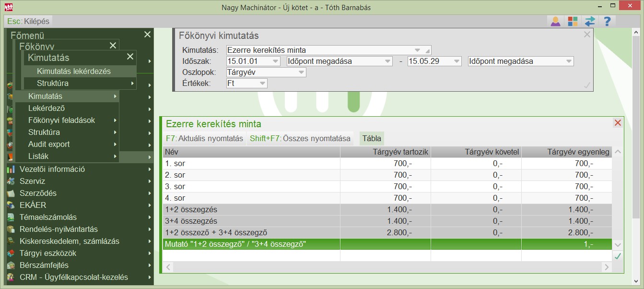Open the Kimutatás item in Főkönyv menu
The width and height of the screenshot is (644, 289).
[67, 96]
